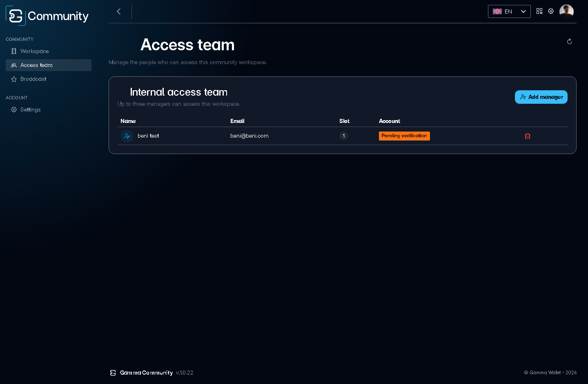Image resolution: width=588 pixels, height=384 pixels.
Task: Click the Gamma Wallet - 2026 copyright text
Action: tap(550, 373)
